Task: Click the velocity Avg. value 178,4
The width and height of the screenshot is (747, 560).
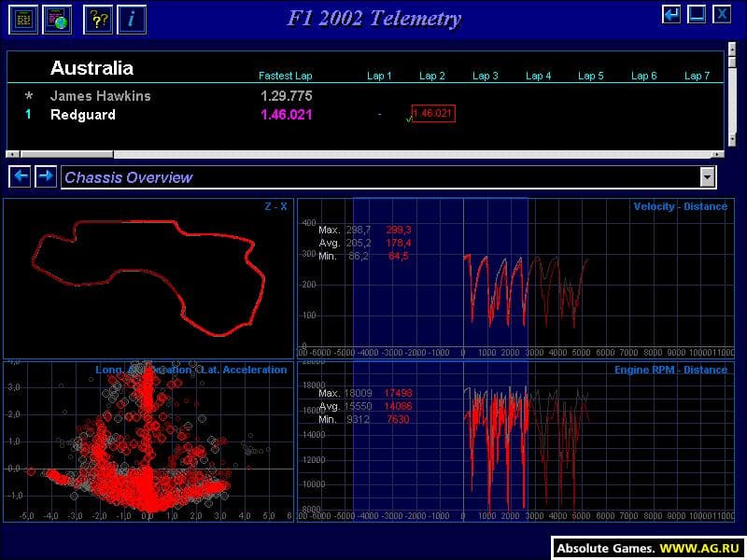Action: coord(399,243)
